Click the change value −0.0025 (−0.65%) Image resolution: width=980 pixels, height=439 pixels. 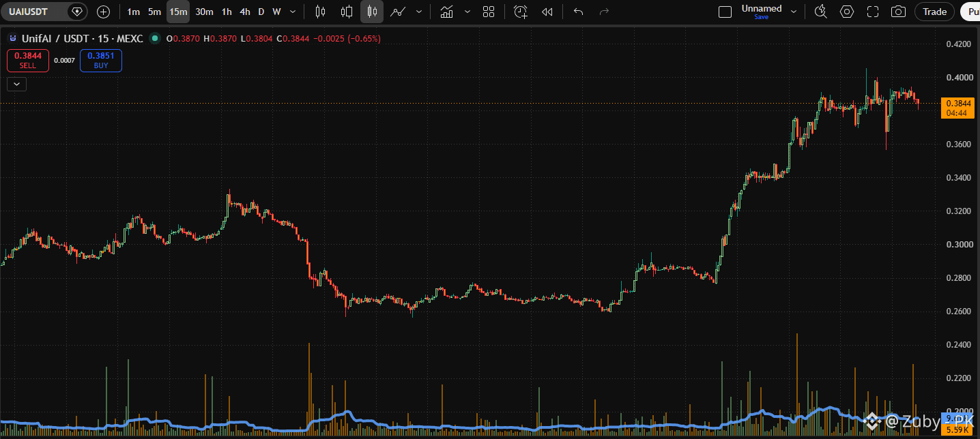tap(347, 39)
